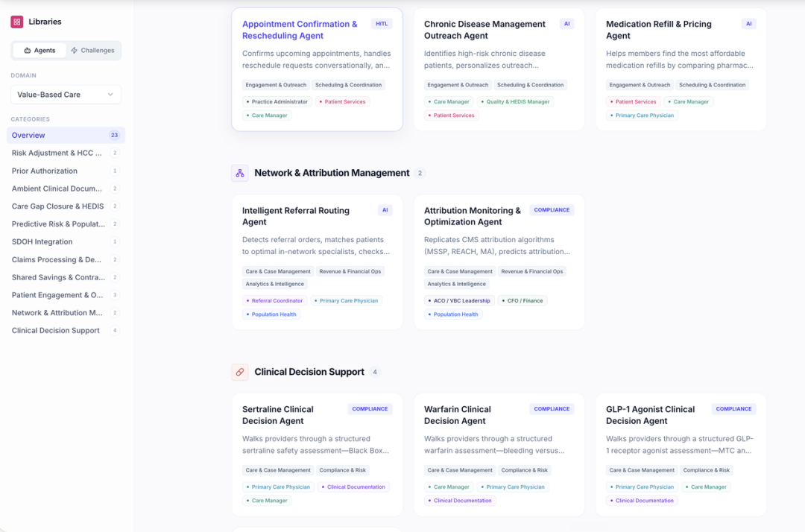Viewport: 805px width, 532px height.
Task: Click the Quality & HEDIS Manager tag
Action: [x=516, y=101]
